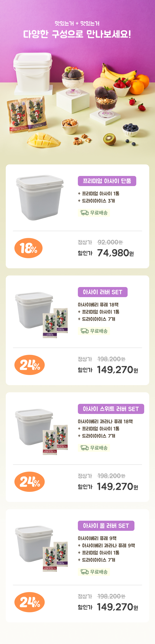Click the 24% badge in 아사이 스위트 러버 SET
This screenshot has width=155, height=644.
point(30,482)
